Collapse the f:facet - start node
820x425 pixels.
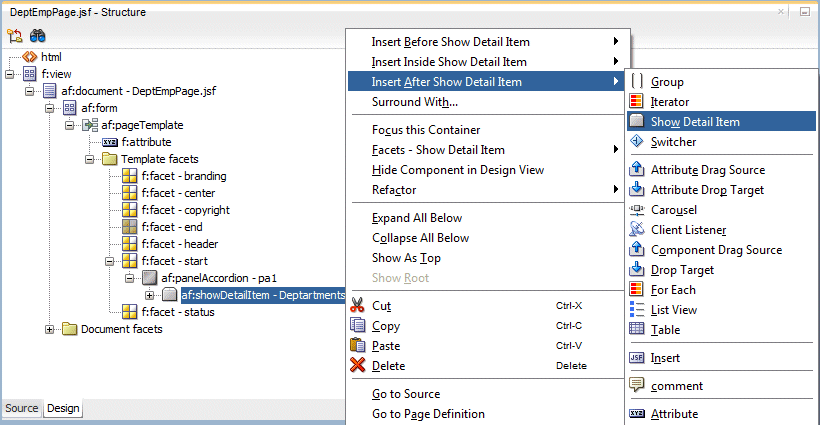click(x=110, y=261)
